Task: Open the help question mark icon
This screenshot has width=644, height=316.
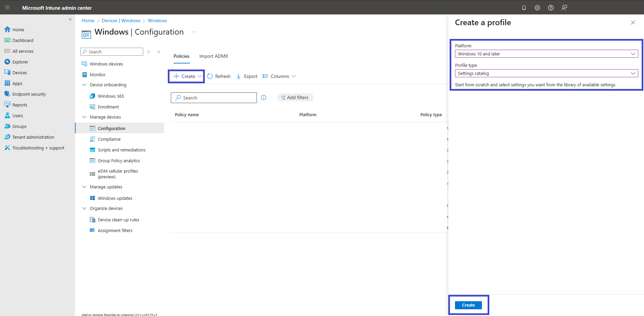Action: [551, 7]
